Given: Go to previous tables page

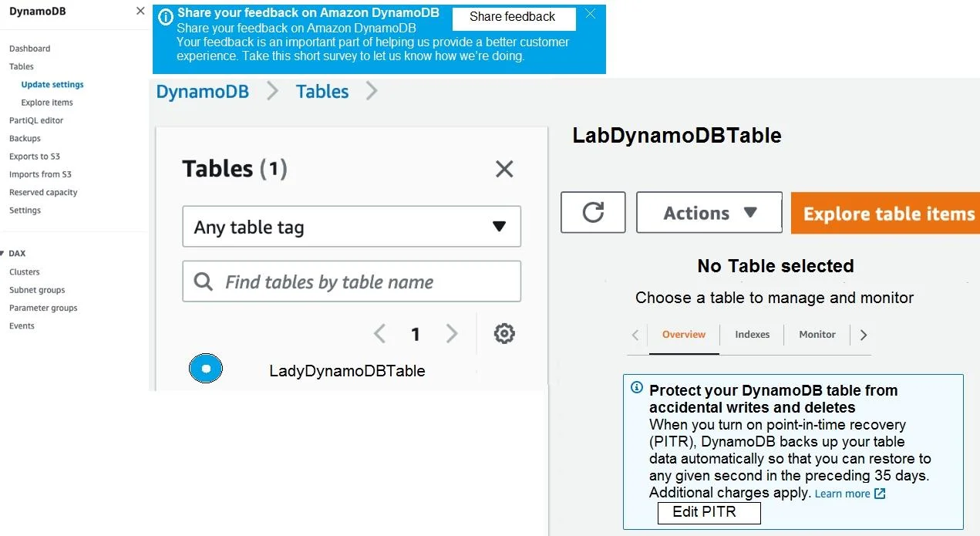Looking at the screenshot, I should point(379,334).
